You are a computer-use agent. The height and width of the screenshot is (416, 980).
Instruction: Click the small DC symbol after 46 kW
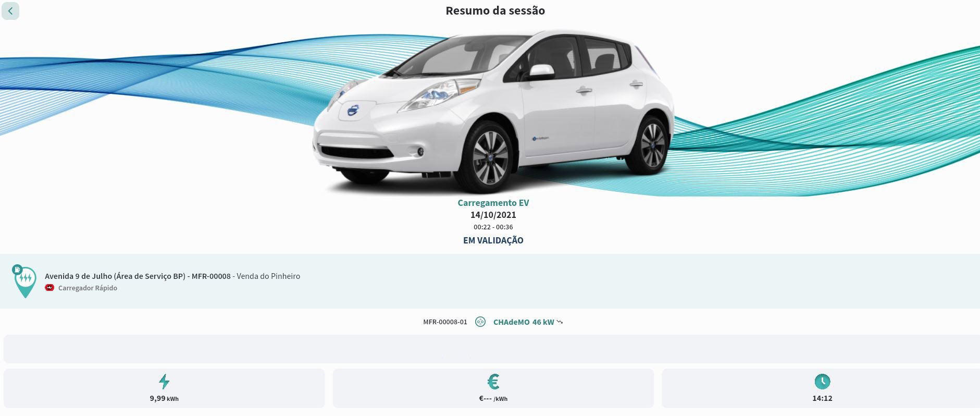560,322
